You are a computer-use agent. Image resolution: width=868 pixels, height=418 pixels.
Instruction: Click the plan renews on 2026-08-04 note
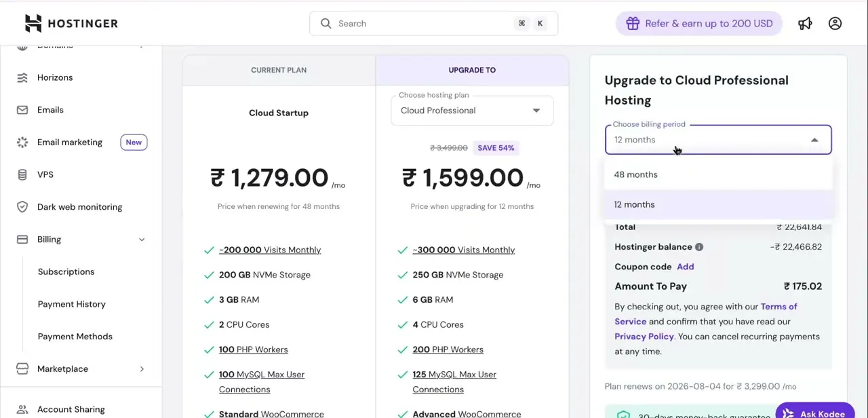click(x=701, y=386)
